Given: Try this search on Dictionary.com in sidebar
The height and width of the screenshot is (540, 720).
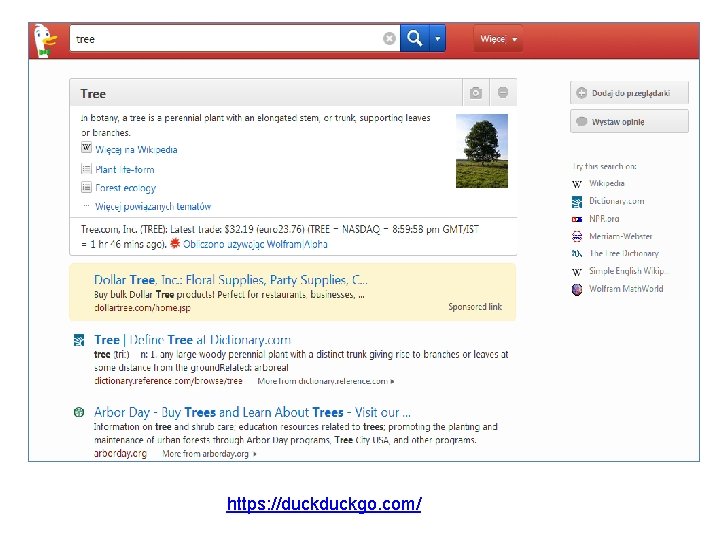Looking at the screenshot, I should point(617,201).
